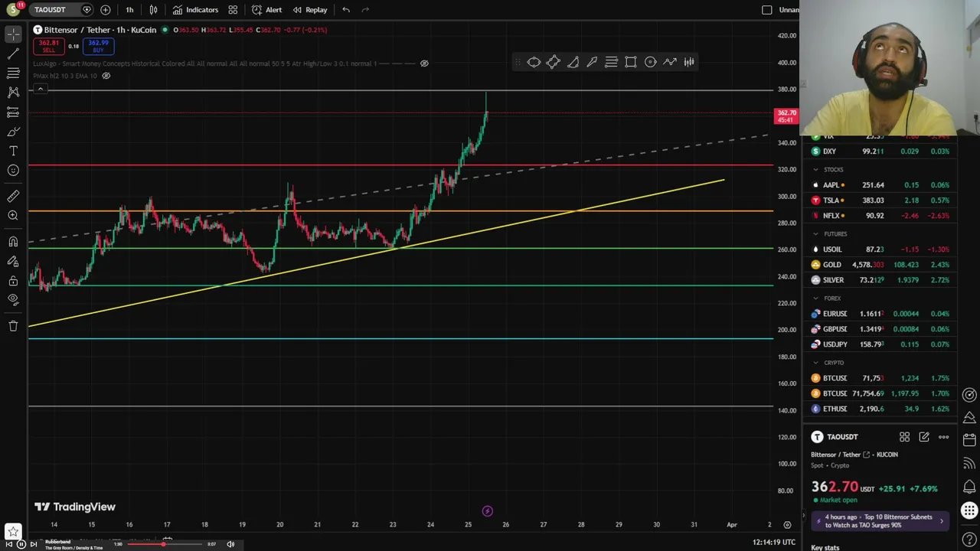Open the patterns tool group
The image size is (980, 551).
pyautogui.click(x=13, y=92)
